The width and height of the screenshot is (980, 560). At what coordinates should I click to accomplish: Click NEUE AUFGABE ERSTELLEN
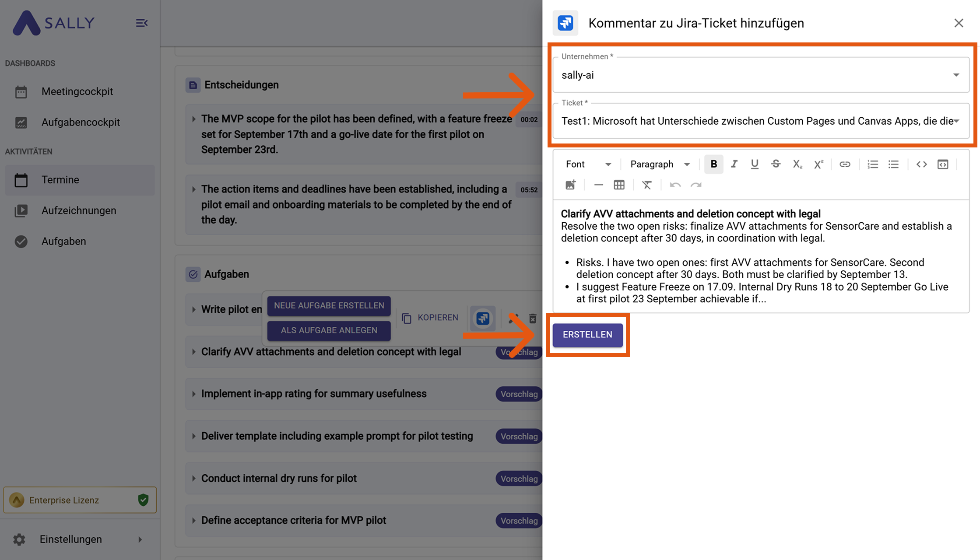pyautogui.click(x=329, y=305)
